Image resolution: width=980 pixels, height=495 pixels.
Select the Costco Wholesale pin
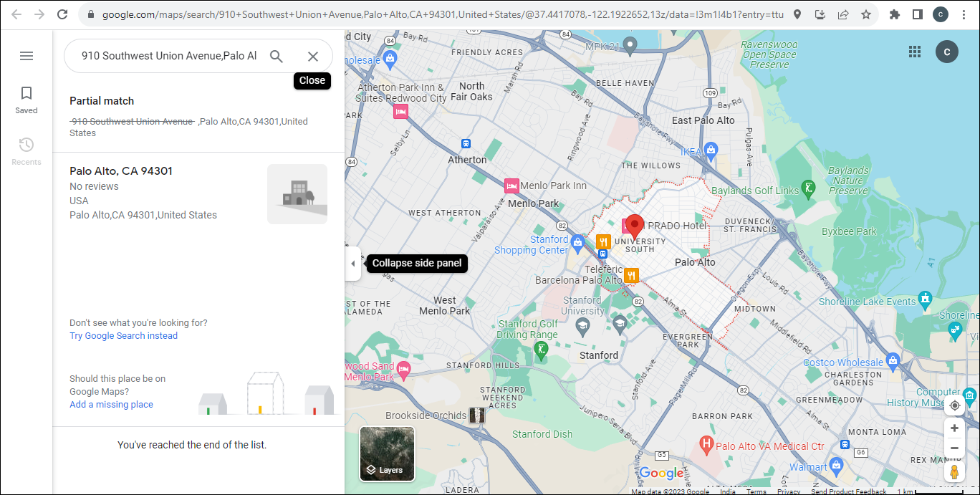click(893, 360)
